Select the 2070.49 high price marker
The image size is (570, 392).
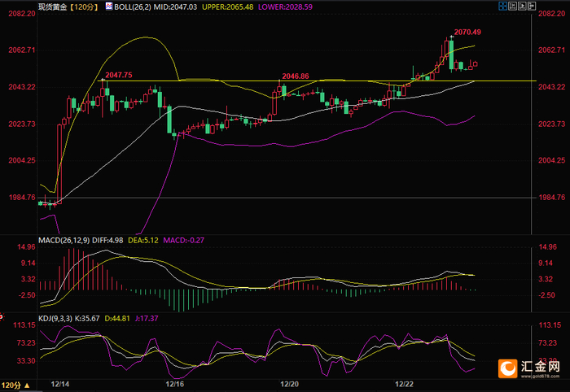coord(467,32)
